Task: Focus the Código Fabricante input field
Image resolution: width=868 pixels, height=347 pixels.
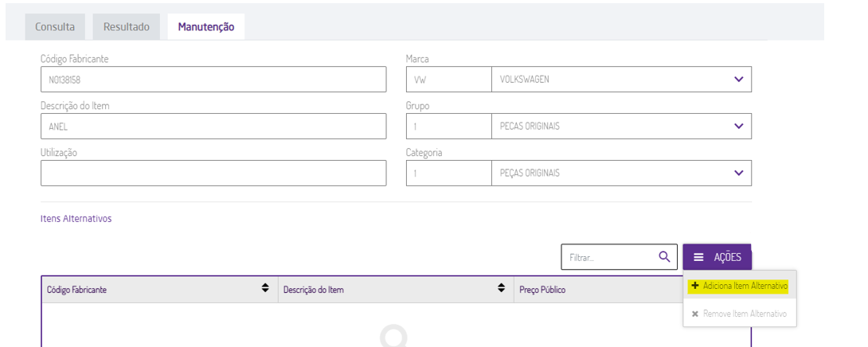Action: [x=213, y=80]
